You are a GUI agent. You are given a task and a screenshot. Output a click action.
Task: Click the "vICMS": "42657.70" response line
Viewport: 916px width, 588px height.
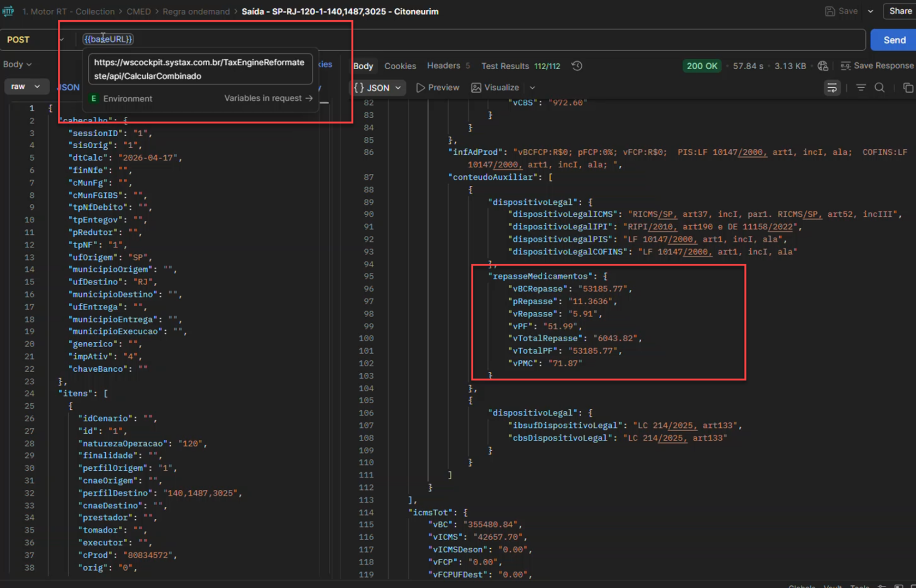point(478,537)
